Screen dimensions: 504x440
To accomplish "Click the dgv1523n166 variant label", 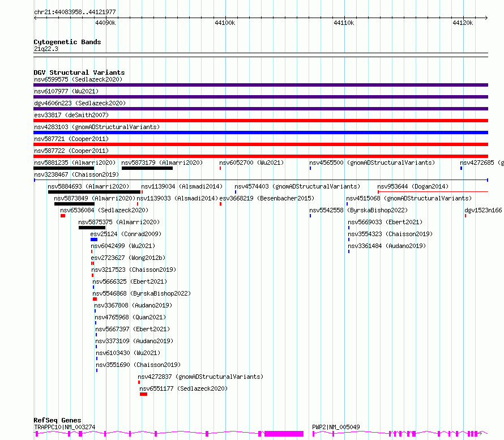I will tap(483, 210).
